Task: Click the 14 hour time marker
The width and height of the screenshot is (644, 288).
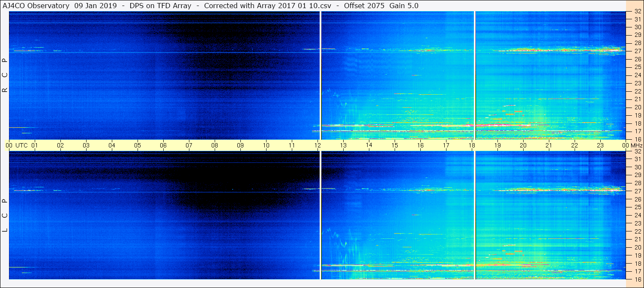Action: [369, 145]
